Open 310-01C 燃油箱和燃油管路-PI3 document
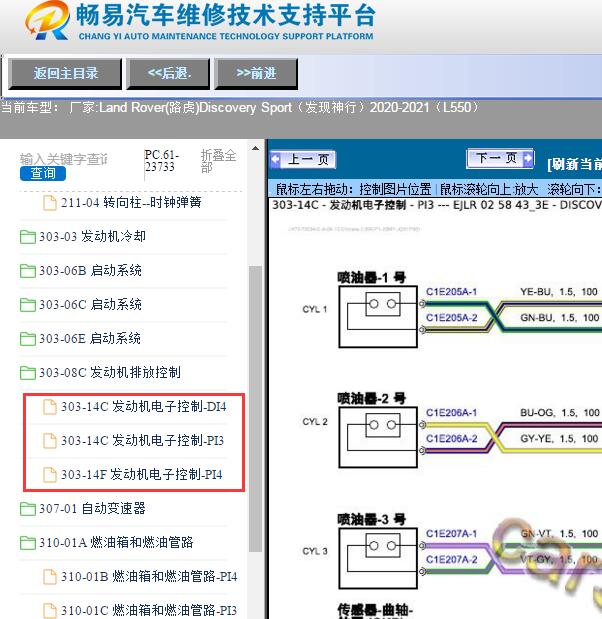 (149, 611)
